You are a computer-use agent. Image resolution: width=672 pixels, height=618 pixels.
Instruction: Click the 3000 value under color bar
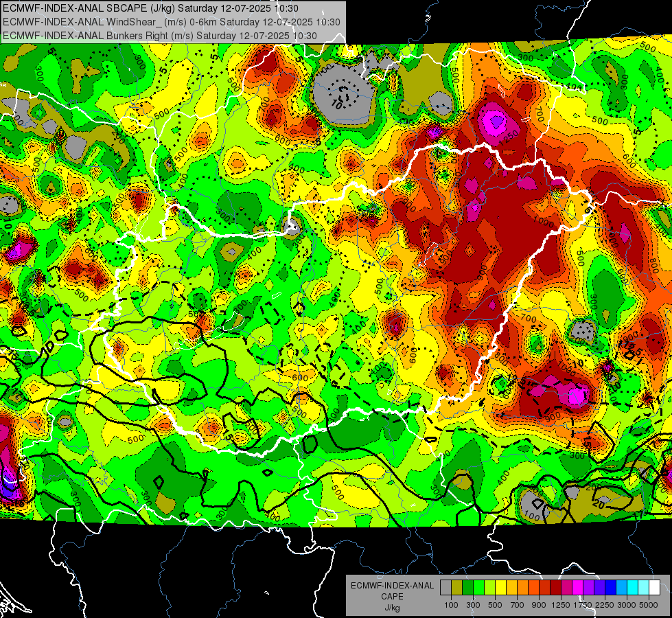pos(627,605)
